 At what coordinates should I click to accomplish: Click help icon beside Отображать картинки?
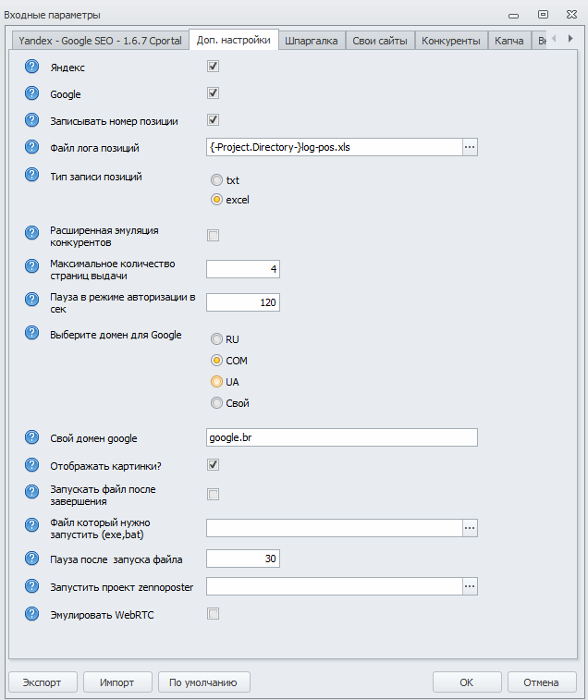click(32, 464)
